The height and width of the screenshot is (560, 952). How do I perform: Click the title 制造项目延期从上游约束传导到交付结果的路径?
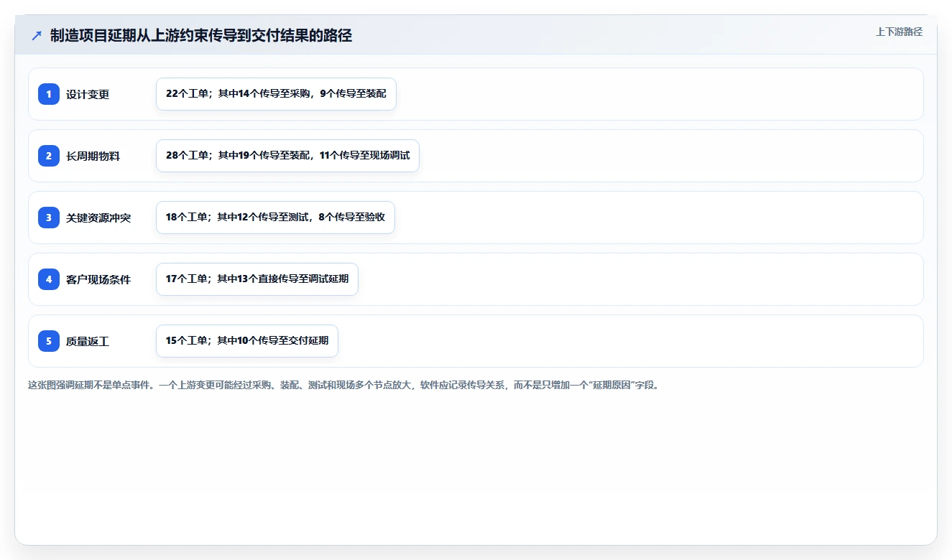coord(201,35)
